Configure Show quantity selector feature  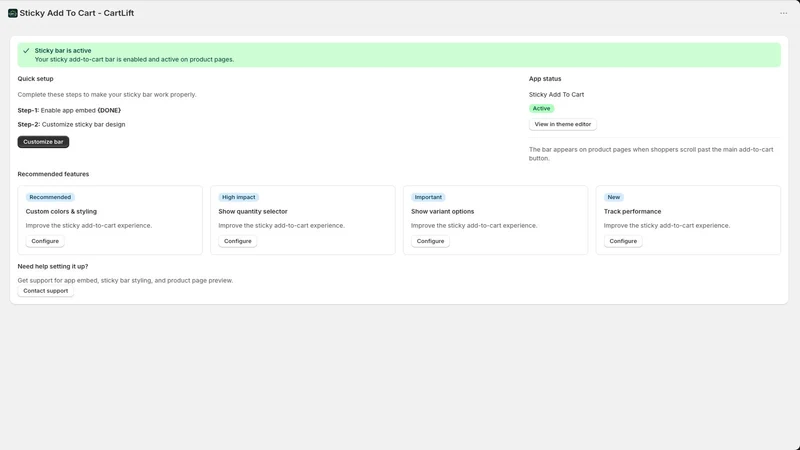tap(238, 241)
